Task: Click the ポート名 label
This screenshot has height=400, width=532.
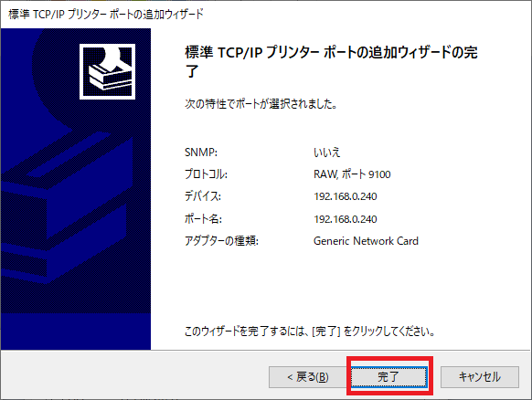Action: (x=203, y=219)
